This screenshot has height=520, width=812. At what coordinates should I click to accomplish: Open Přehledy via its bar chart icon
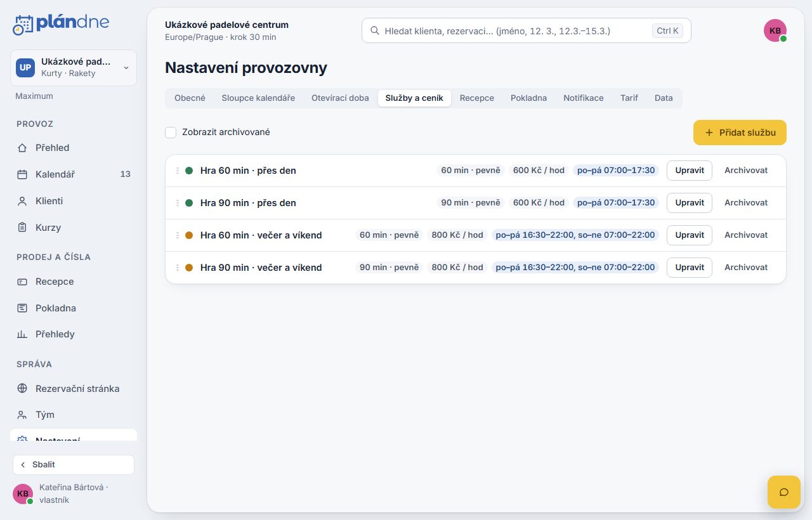(22, 334)
